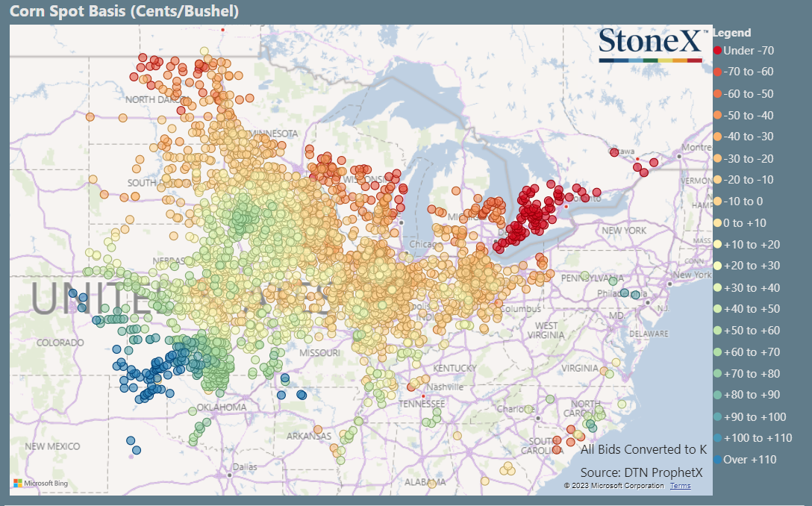This screenshot has height=506, width=812.
Task: Click the Chicago city label on map
Action: (425, 244)
